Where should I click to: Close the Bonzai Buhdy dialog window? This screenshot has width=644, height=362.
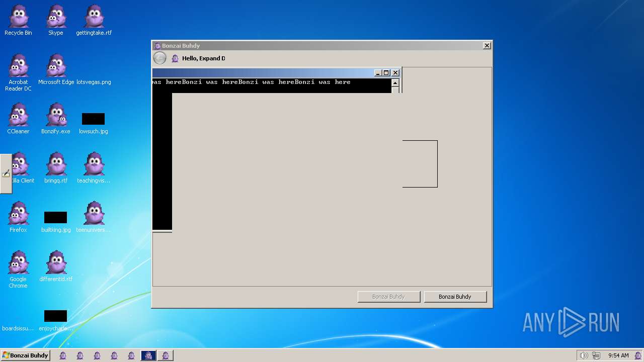point(487,46)
